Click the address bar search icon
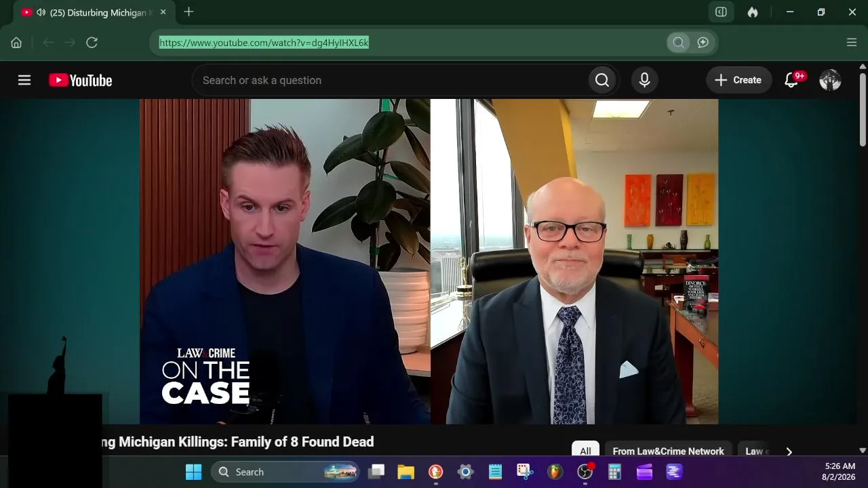Image resolution: width=868 pixels, height=488 pixels. pos(678,43)
